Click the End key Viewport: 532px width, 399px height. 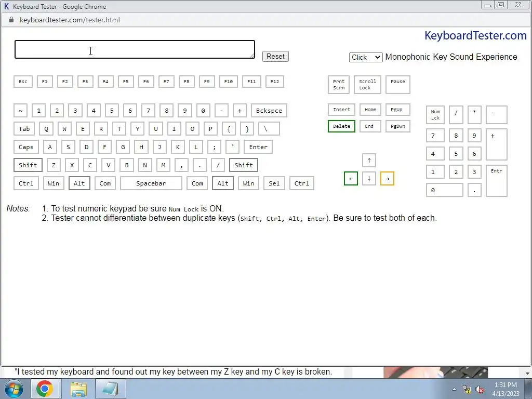click(370, 126)
